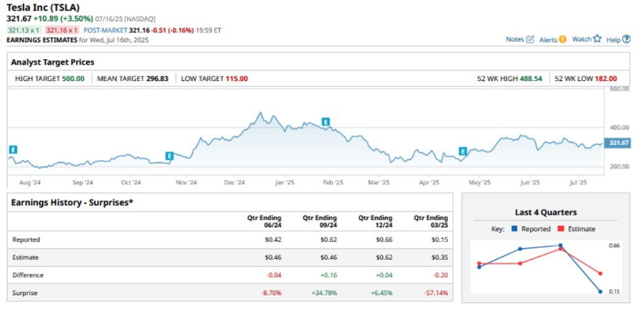Click the Watch star icon
644x310 pixels.
(597, 39)
